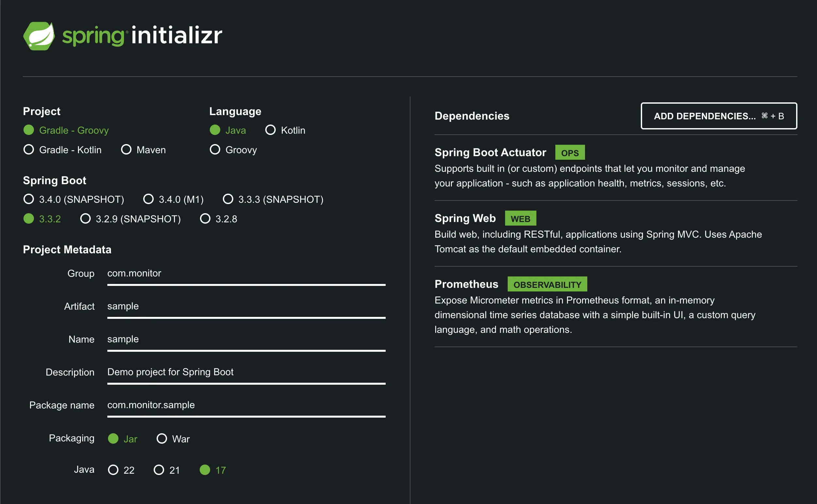Click the Prometheus dependency entry
Image resolution: width=817 pixels, height=504 pixels.
(x=466, y=284)
